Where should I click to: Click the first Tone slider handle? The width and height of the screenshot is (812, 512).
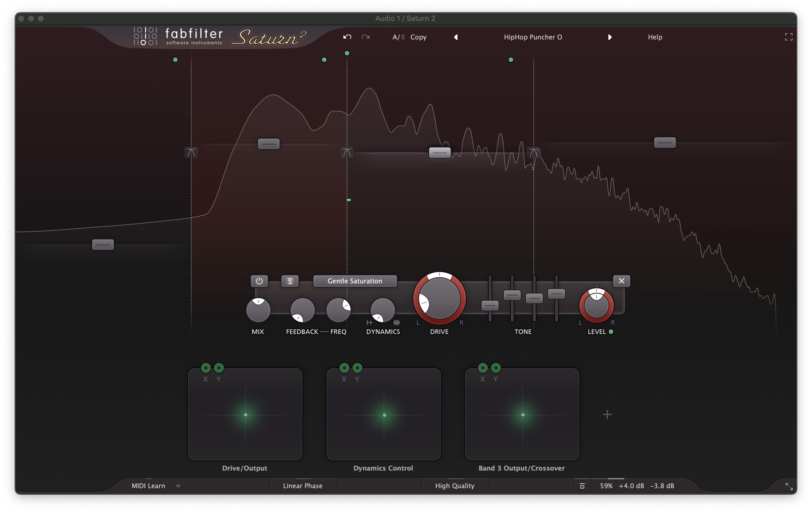coord(490,306)
